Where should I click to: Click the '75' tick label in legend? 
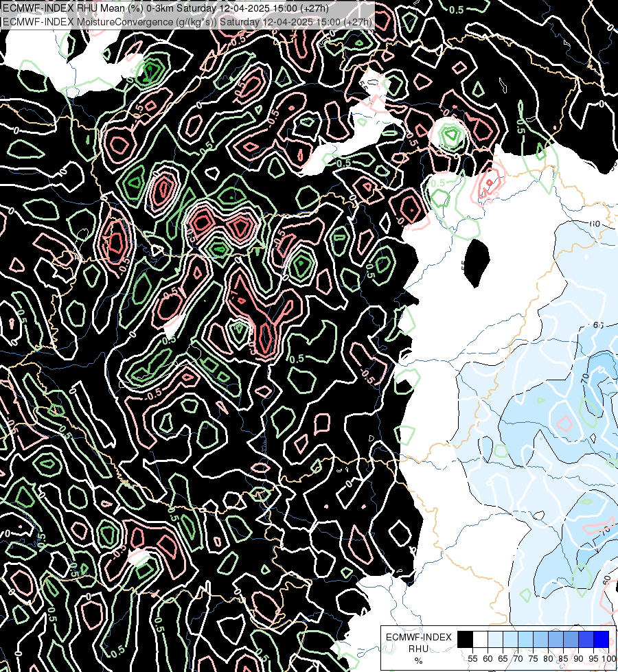(x=533, y=659)
